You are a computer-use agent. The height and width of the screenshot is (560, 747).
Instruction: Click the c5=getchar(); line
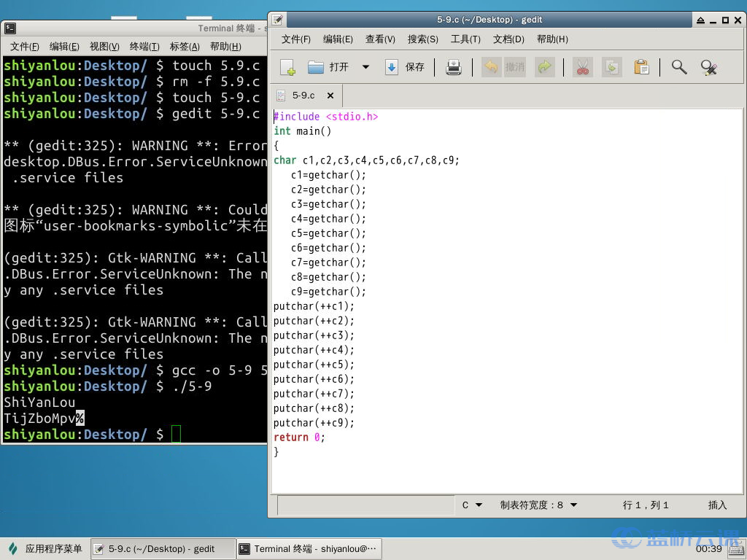pyautogui.click(x=328, y=233)
